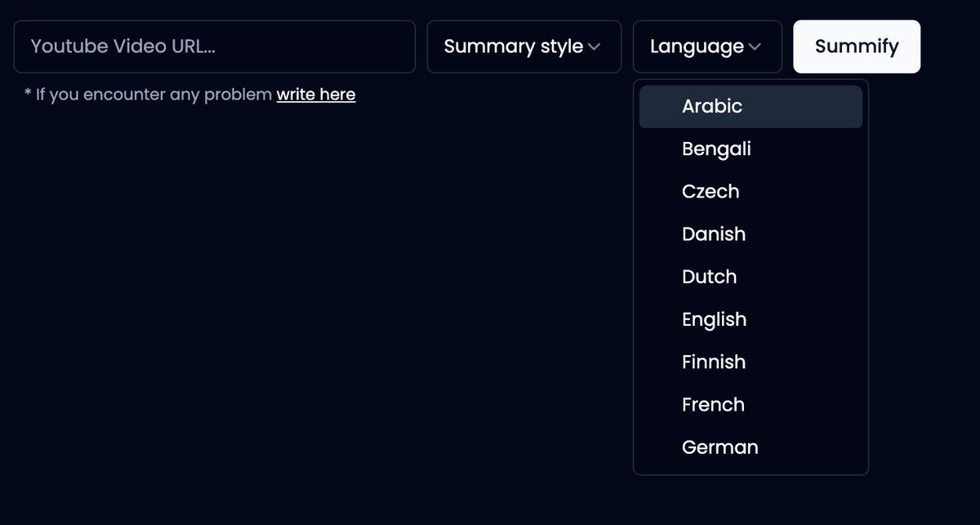980x525 pixels.
Task: Expand the Summary style chevron arrow
Action: (x=595, y=47)
